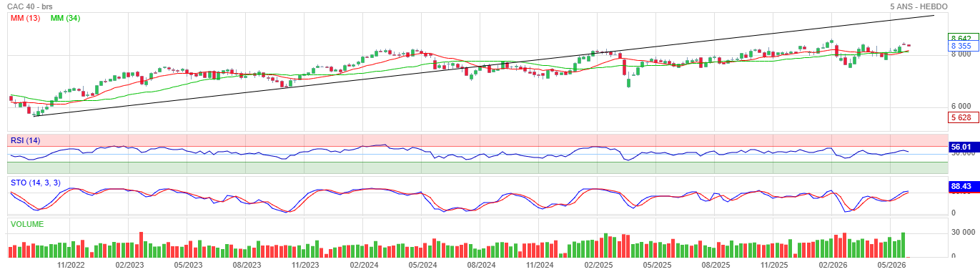Click the 05/2025 date axis label
The image size is (980, 272).
click(657, 264)
